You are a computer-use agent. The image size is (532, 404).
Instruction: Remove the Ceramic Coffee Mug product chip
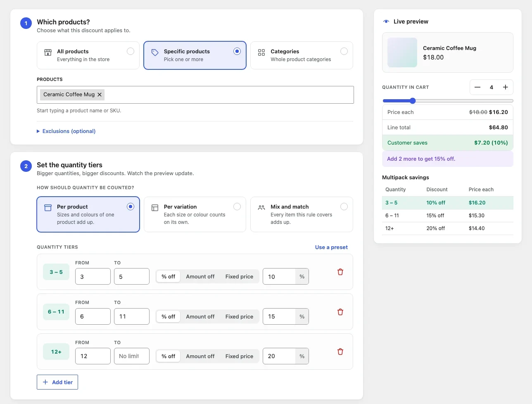[x=100, y=95]
